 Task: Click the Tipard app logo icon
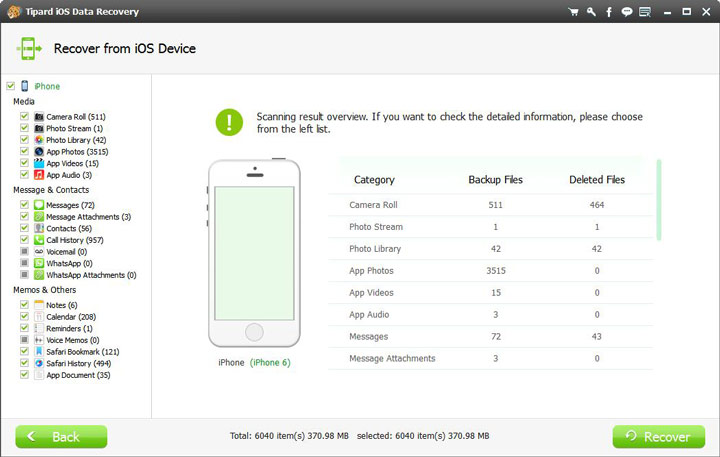[14, 11]
